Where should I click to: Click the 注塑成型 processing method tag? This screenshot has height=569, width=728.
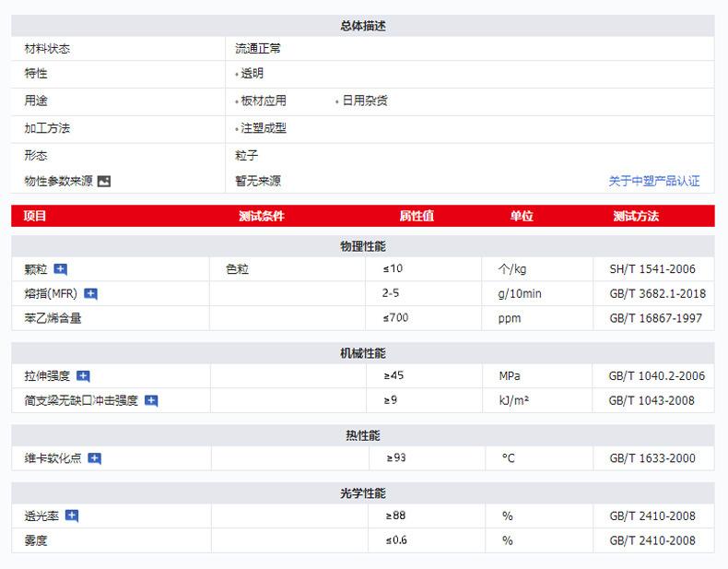(x=263, y=128)
